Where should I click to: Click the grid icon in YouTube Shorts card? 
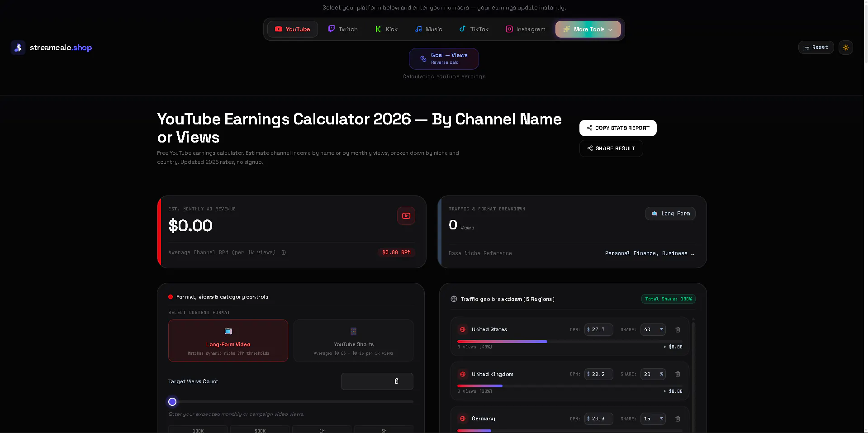(x=353, y=331)
